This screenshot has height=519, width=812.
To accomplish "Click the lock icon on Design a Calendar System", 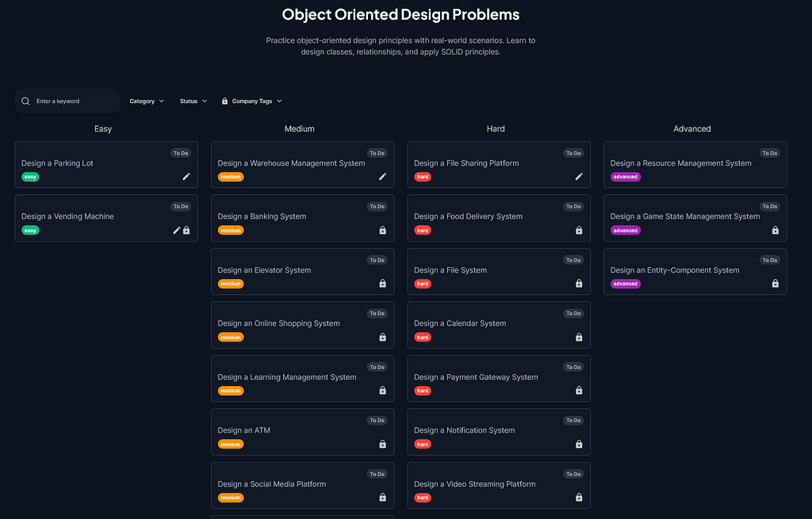I will pos(579,338).
